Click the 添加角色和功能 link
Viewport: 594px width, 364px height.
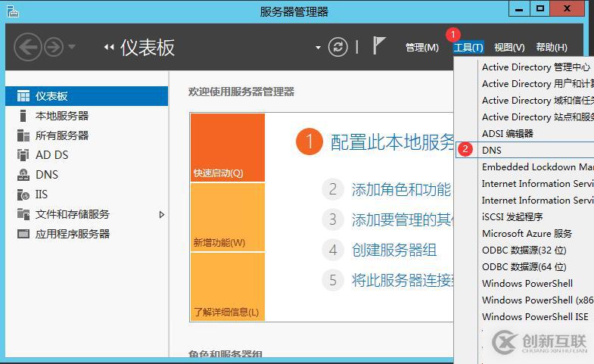[401, 190]
